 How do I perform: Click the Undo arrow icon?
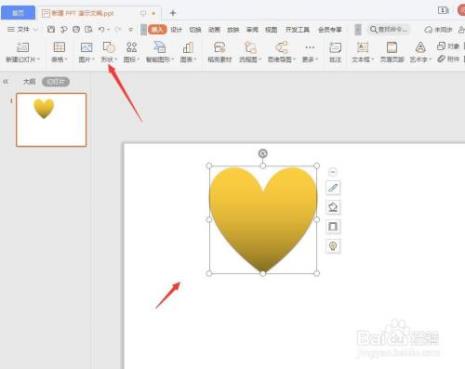(102, 29)
